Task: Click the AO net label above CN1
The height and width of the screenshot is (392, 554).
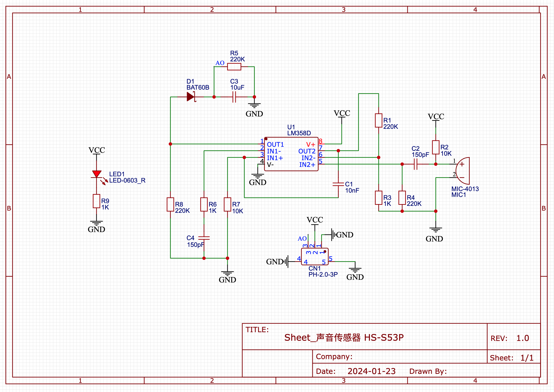Action: tap(302, 239)
